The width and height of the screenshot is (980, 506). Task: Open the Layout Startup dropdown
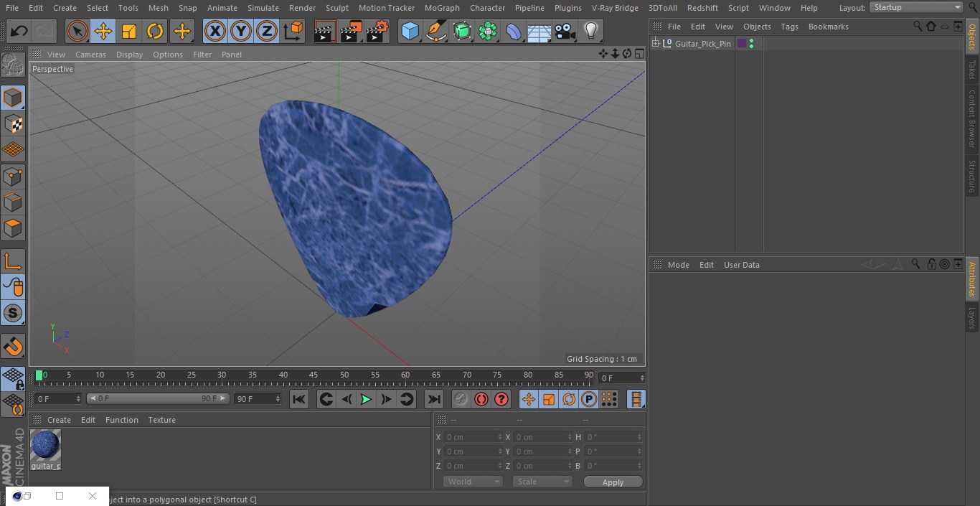pos(917,7)
